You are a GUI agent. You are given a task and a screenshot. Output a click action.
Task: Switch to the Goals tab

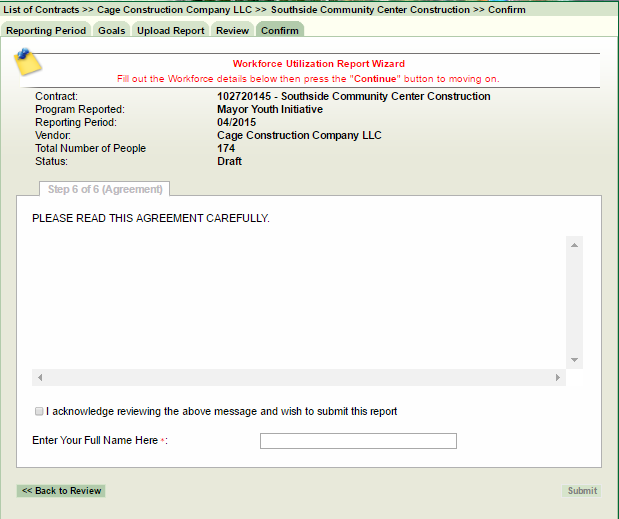[111, 30]
